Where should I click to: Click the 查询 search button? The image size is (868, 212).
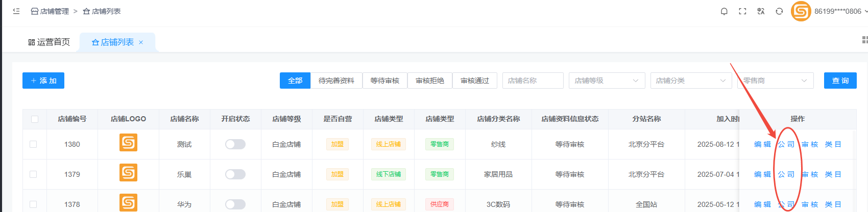840,81
